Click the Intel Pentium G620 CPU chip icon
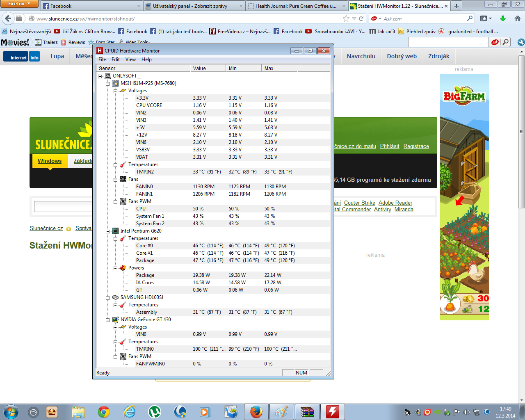The width and height of the screenshot is (525, 420). 115,231
